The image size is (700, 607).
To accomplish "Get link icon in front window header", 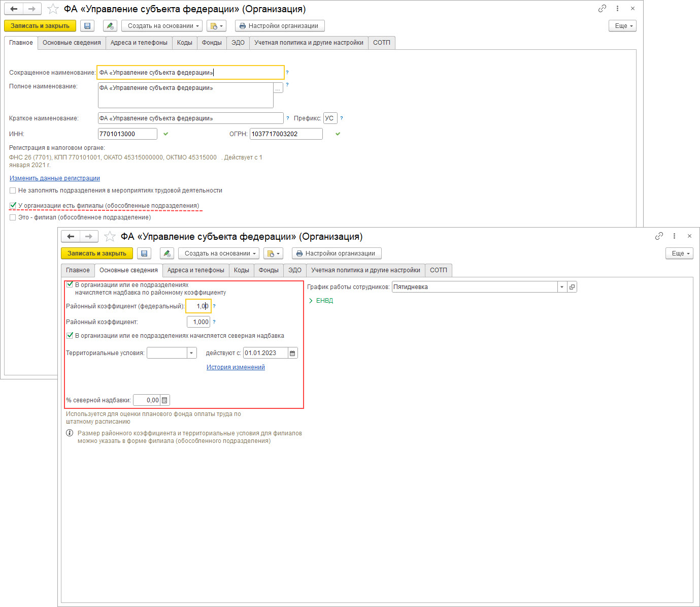I will click(659, 236).
